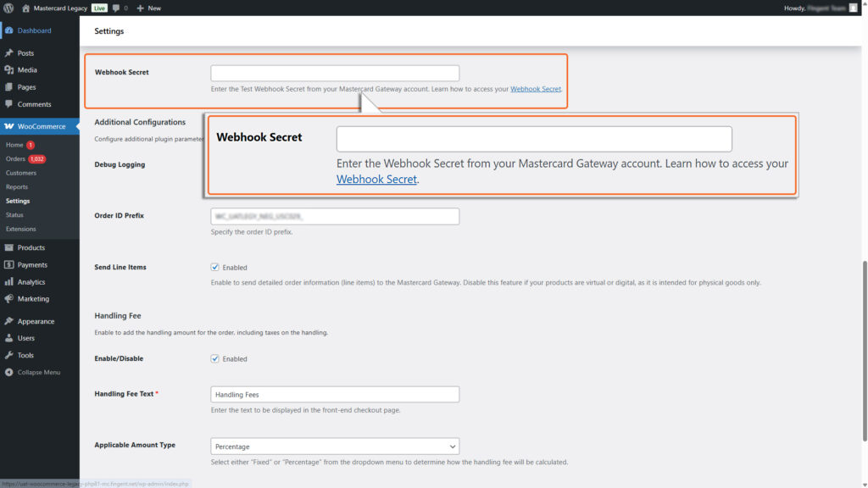The width and height of the screenshot is (868, 488).
Task: Open the Applicable Amount Type dropdown
Action: point(334,446)
